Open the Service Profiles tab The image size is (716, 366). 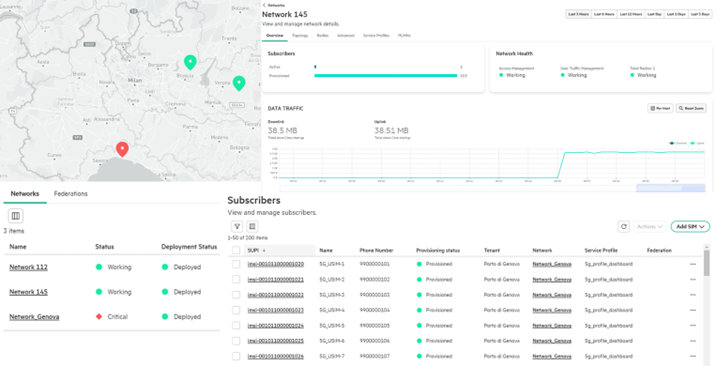click(376, 35)
